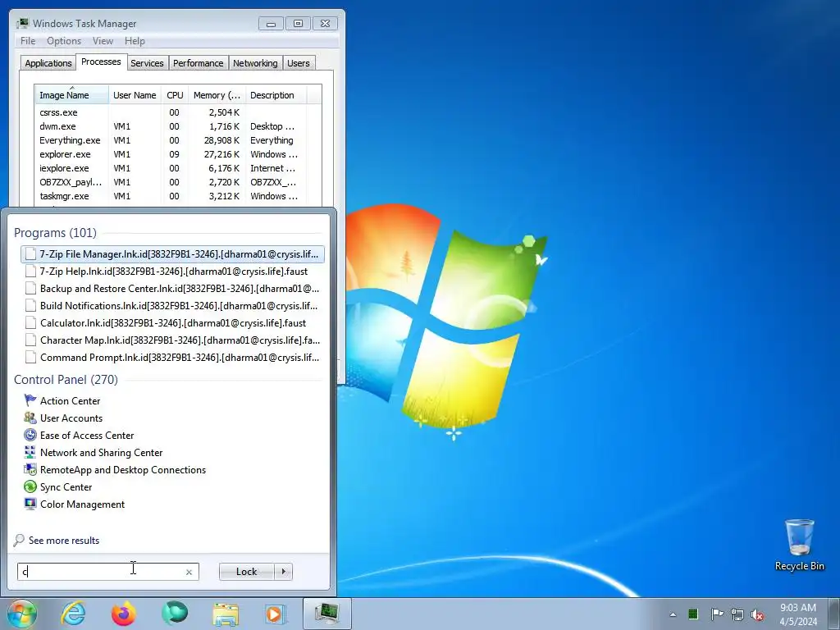The width and height of the screenshot is (840, 630).
Task: Open Command Prompt.lnk result
Action: 172,358
